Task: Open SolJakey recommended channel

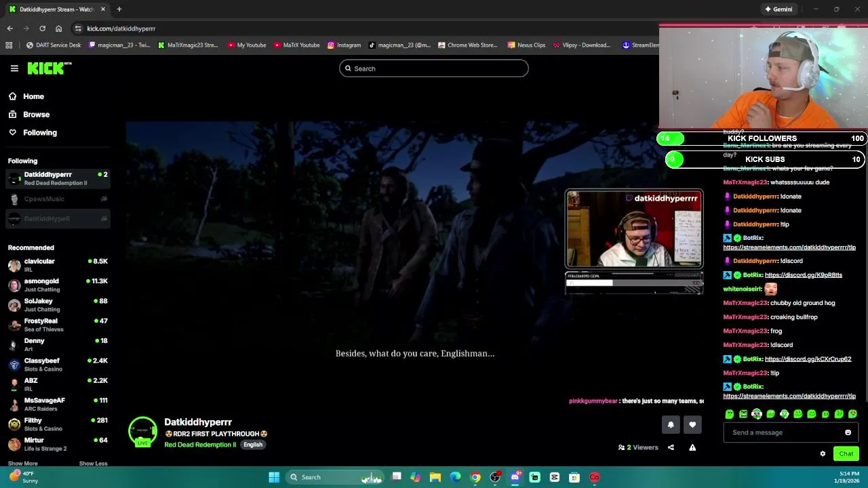Action: (58, 304)
